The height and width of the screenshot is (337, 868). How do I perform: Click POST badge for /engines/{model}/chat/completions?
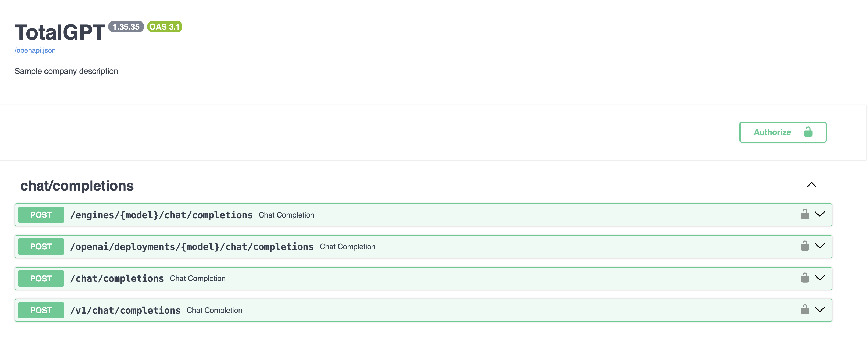pos(41,215)
